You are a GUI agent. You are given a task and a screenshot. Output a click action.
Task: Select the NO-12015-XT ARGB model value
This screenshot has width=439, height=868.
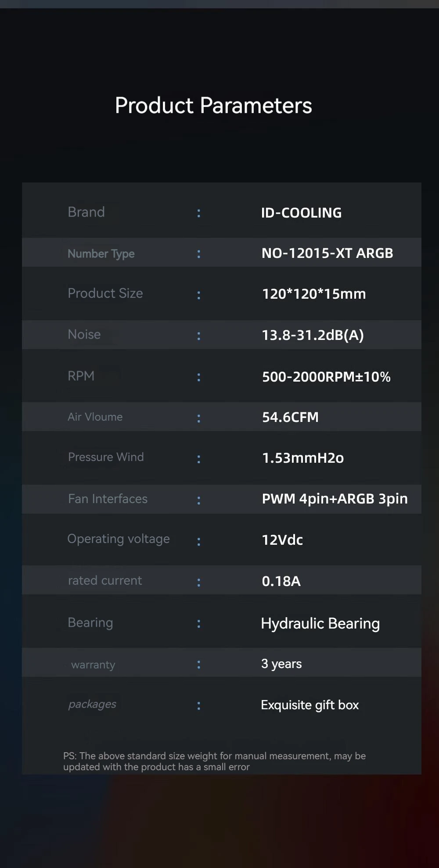(x=327, y=253)
